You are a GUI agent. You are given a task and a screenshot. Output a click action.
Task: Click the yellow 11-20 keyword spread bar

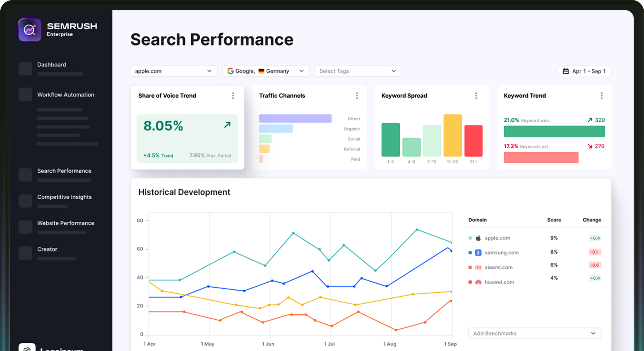point(453,135)
